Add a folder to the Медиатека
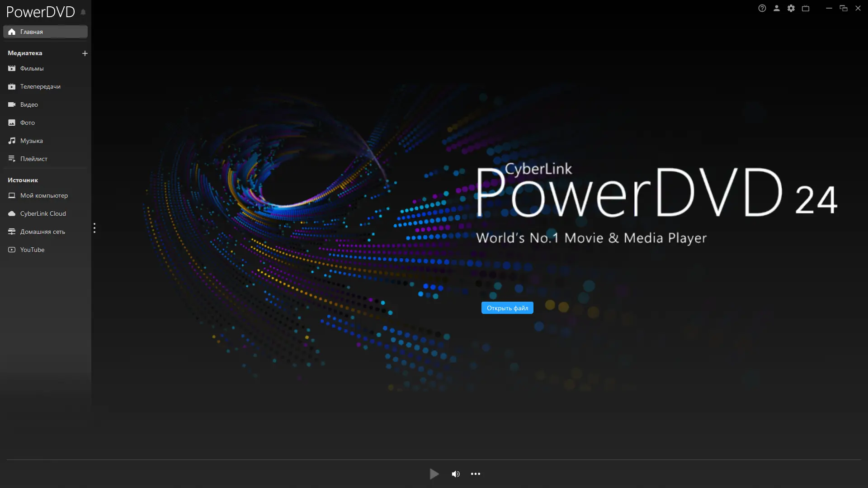The height and width of the screenshot is (488, 868). point(85,53)
